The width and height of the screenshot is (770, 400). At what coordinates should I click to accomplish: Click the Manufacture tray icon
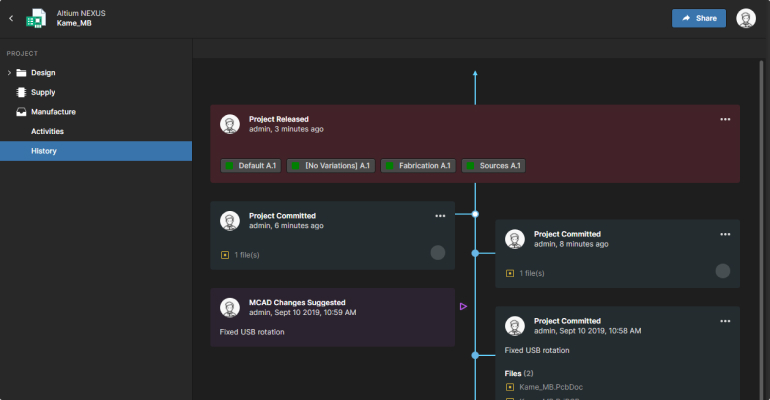[x=21, y=112]
